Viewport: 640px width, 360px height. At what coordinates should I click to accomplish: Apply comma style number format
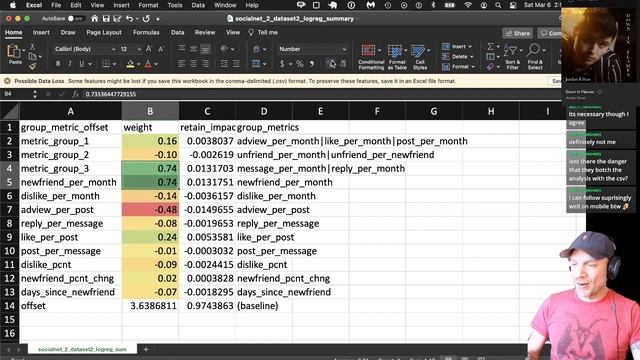(312, 64)
